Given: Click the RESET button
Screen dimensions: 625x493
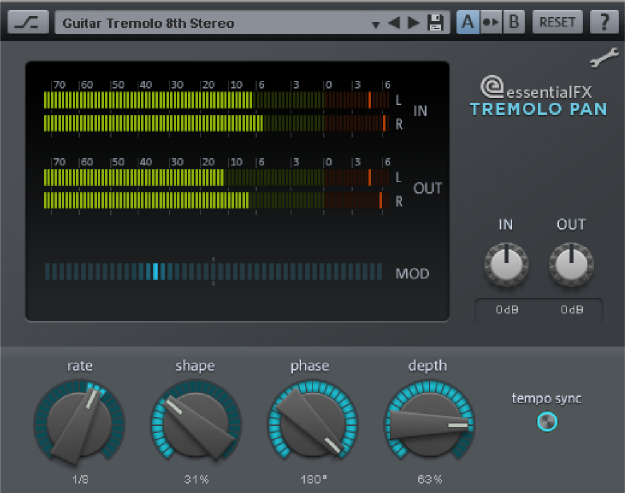Looking at the screenshot, I should [557, 22].
